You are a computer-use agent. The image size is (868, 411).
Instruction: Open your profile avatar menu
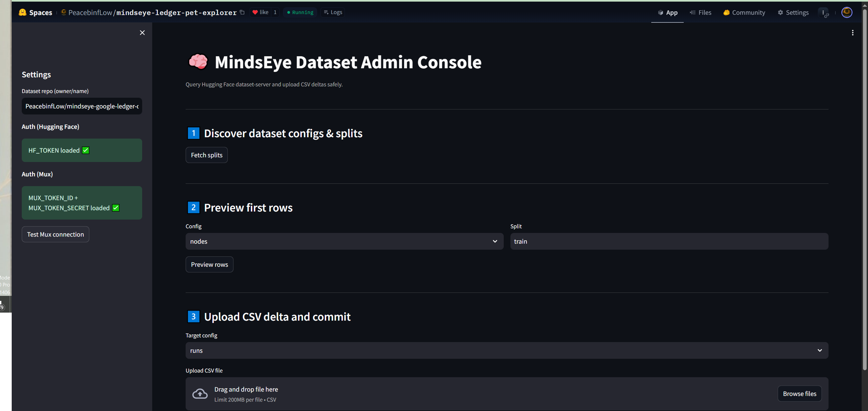pyautogui.click(x=847, y=12)
